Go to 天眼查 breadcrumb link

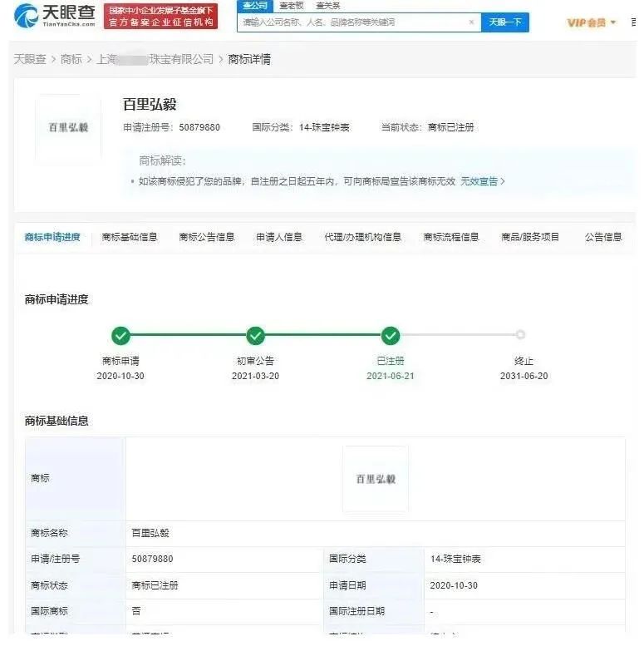pyautogui.click(x=30, y=59)
